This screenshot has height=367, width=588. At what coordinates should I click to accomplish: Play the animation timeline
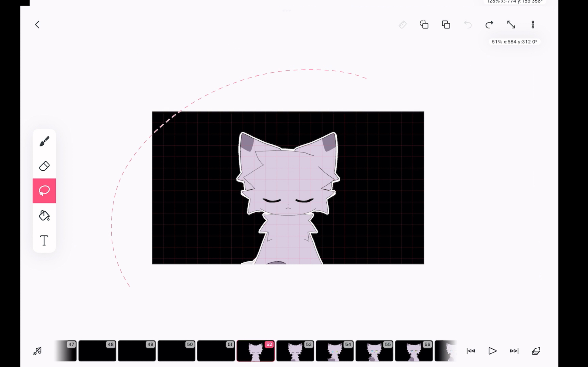(x=492, y=351)
